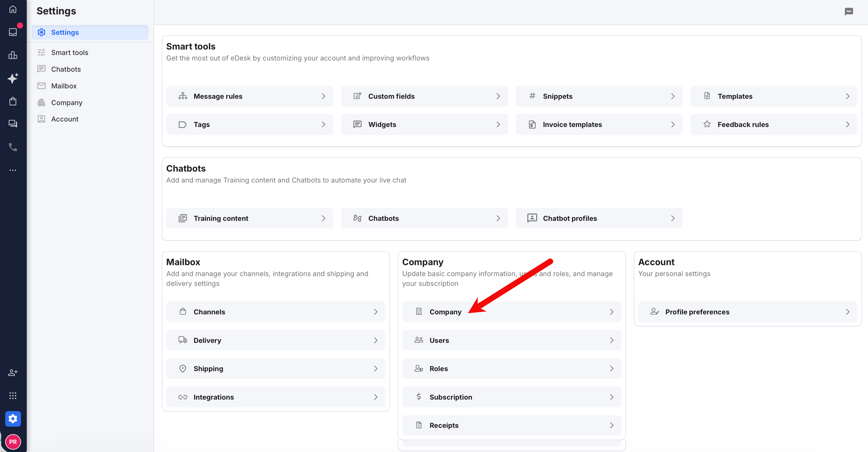Click the Shipping label
The image size is (868, 452).
[x=208, y=369]
